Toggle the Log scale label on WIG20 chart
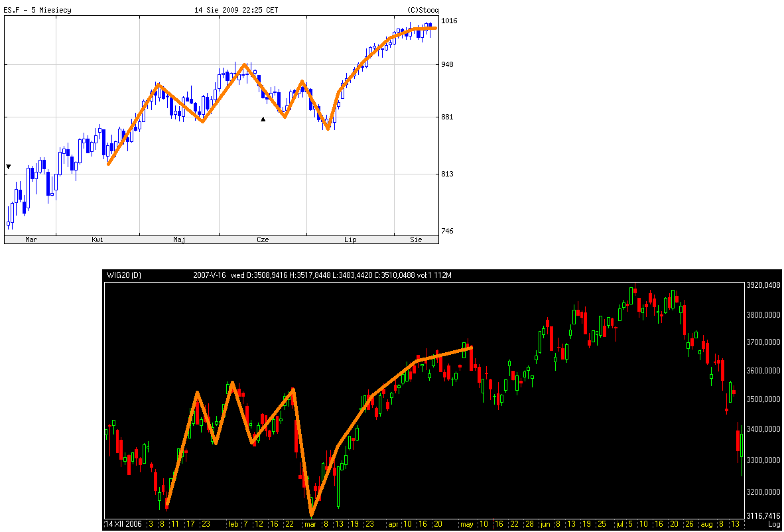This screenshot has width=784, height=532. [773, 523]
